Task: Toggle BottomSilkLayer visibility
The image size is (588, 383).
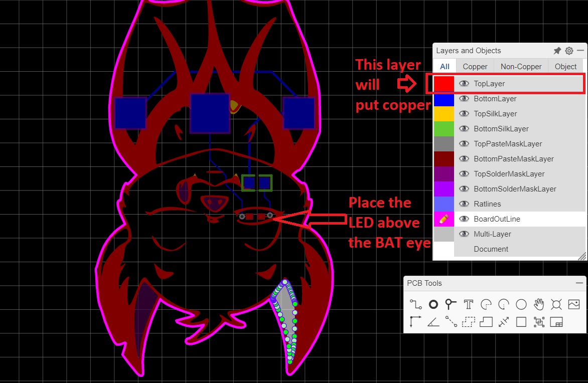Action: coord(464,128)
